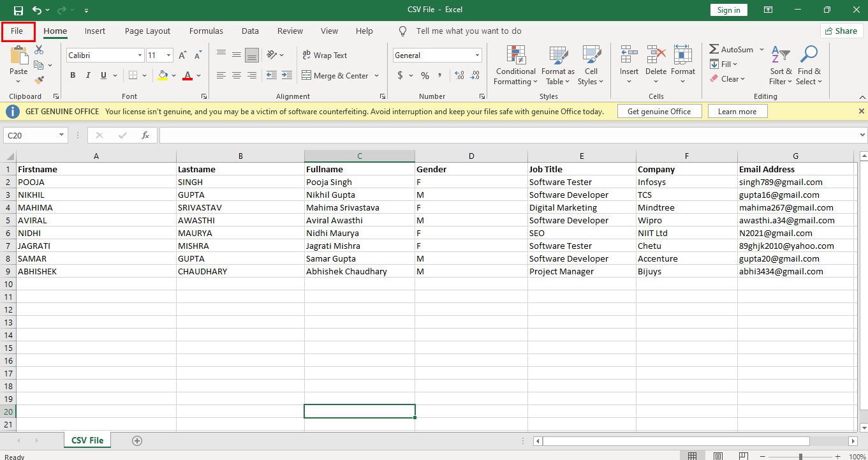868x460 pixels.
Task: Add a new sheet with plus icon
Action: pyautogui.click(x=136, y=440)
